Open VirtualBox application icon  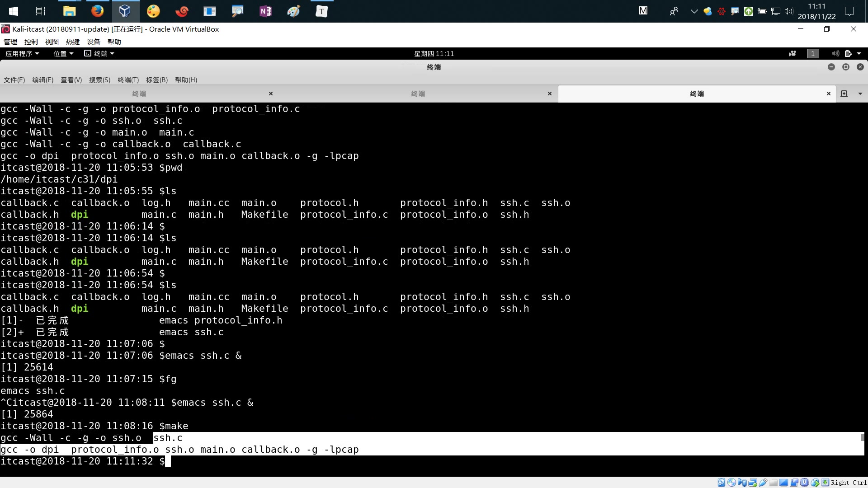point(123,11)
